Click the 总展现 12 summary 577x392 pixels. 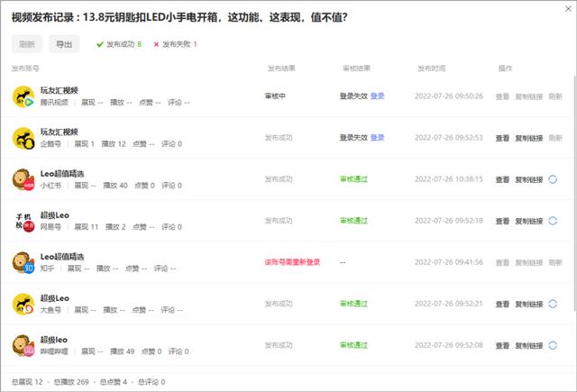pyautogui.click(x=27, y=382)
